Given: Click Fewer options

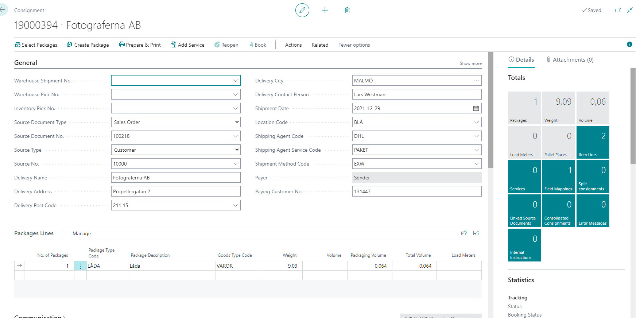Looking at the screenshot, I should [354, 45].
